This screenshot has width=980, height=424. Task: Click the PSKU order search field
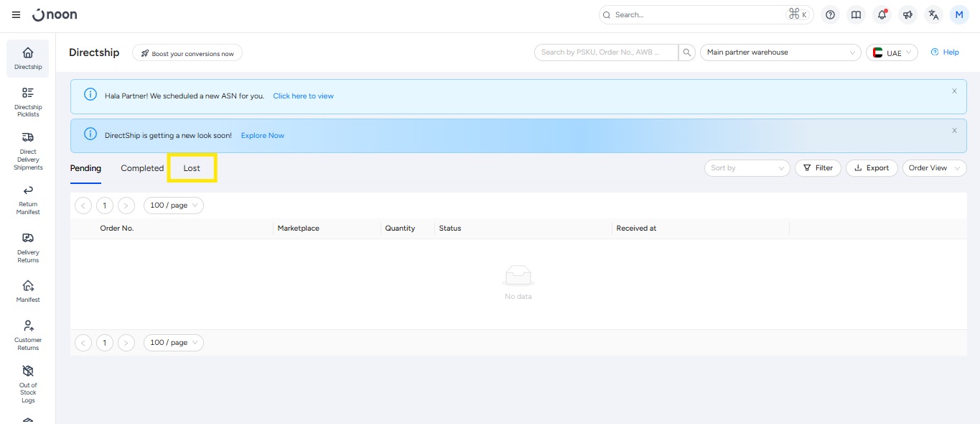coord(605,52)
